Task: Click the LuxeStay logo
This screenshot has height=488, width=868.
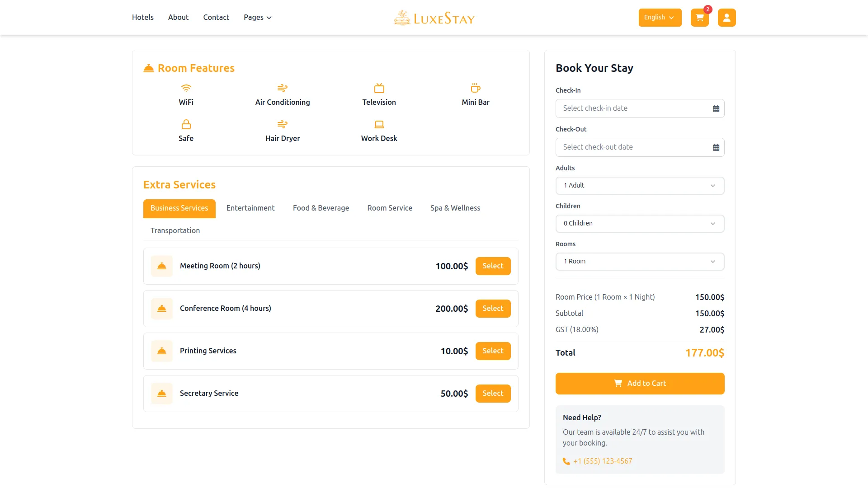Action: (x=434, y=18)
